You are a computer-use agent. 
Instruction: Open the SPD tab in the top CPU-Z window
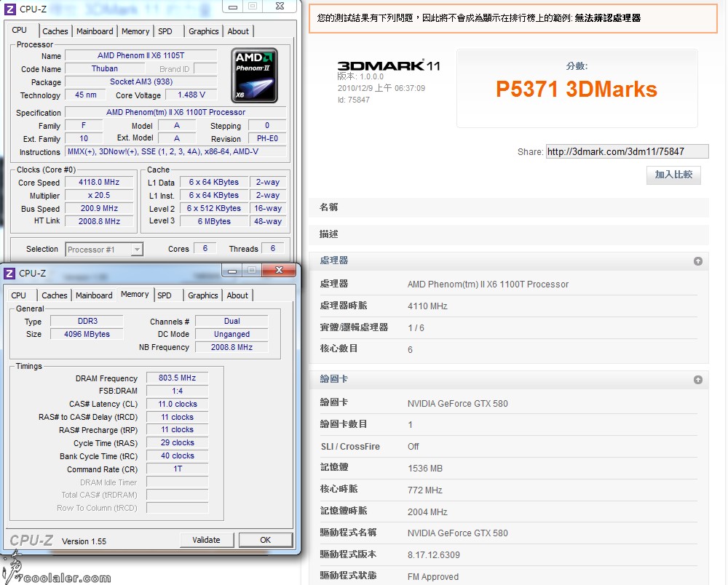click(165, 31)
